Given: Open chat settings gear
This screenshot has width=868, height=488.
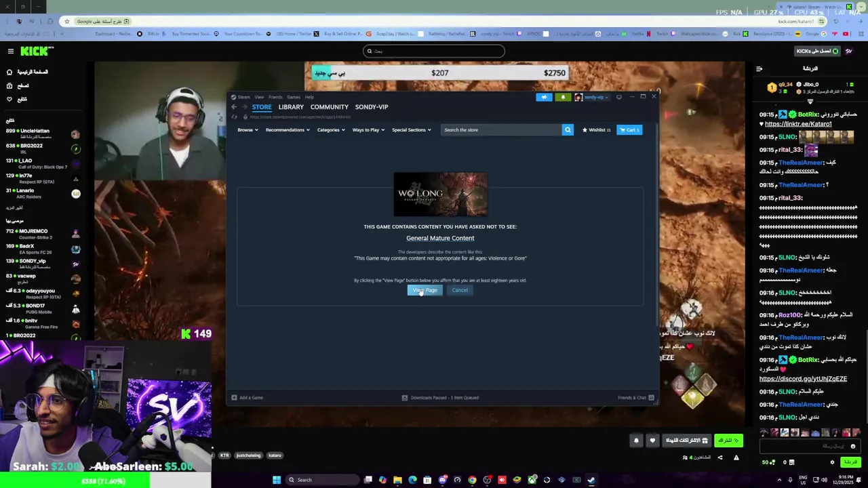Looking at the screenshot, I should [832, 462].
